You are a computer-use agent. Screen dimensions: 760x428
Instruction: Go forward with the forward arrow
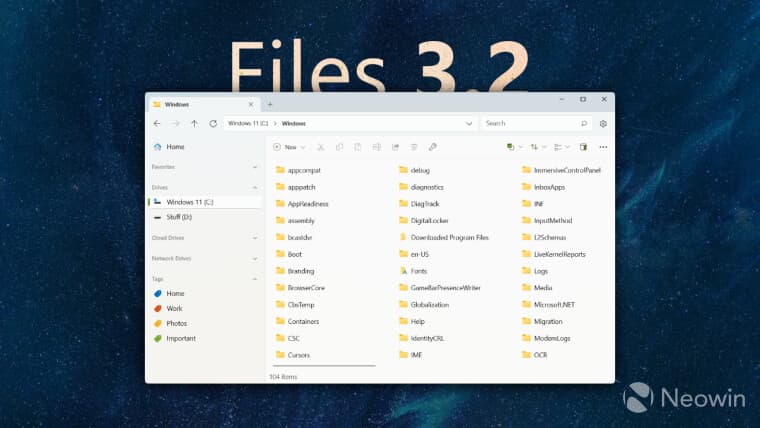pyautogui.click(x=176, y=124)
